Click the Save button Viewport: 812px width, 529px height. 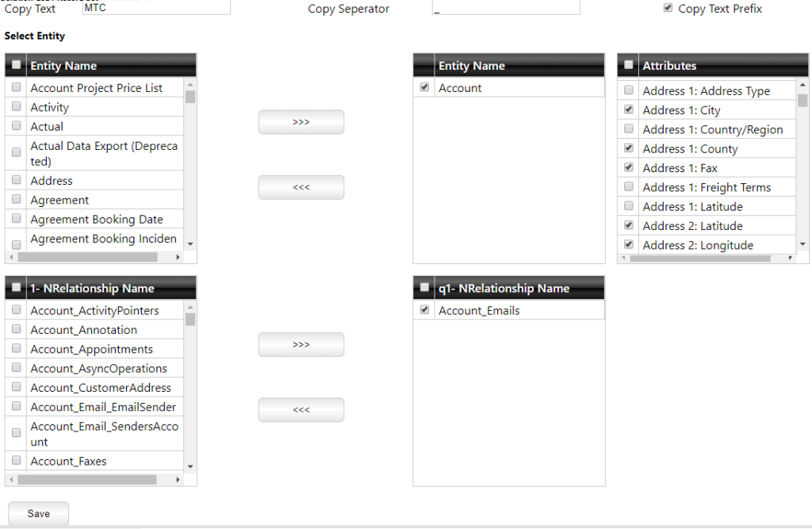(x=38, y=513)
